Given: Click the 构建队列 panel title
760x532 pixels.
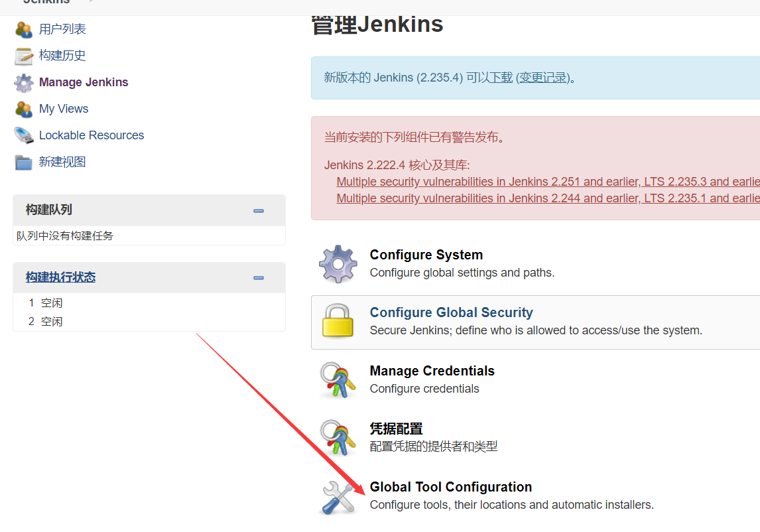Looking at the screenshot, I should click(x=48, y=210).
